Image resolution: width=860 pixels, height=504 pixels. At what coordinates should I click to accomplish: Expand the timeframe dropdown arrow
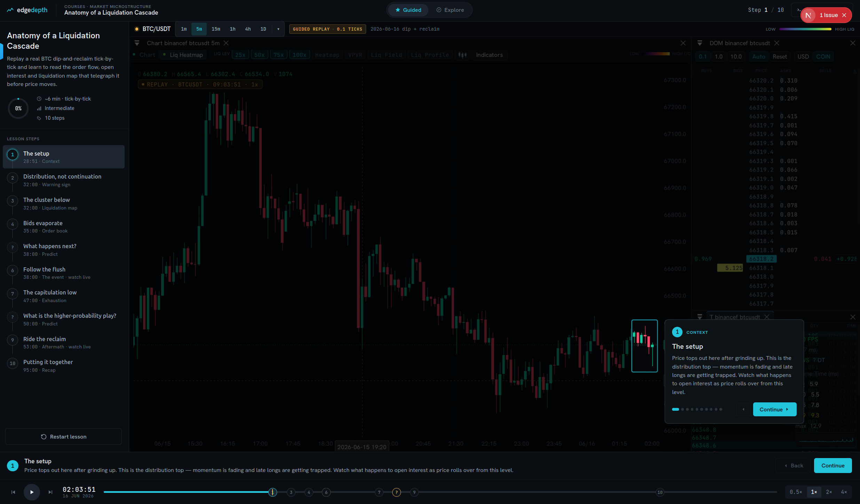[278, 29]
